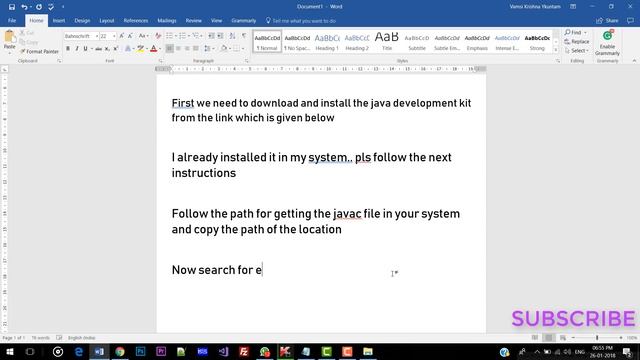The image size is (640, 360).
Task: Click Format Painter
Action: coord(39,51)
